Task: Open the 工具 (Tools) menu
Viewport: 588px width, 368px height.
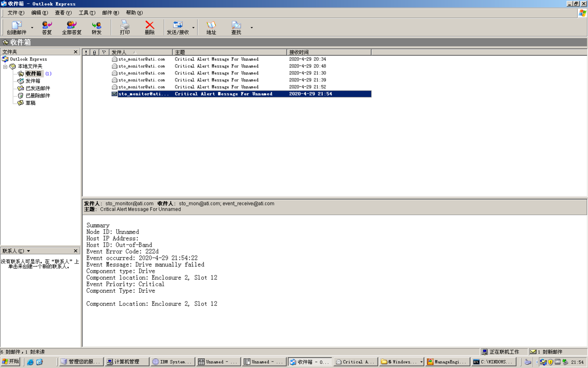Action: [x=86, y=13]
